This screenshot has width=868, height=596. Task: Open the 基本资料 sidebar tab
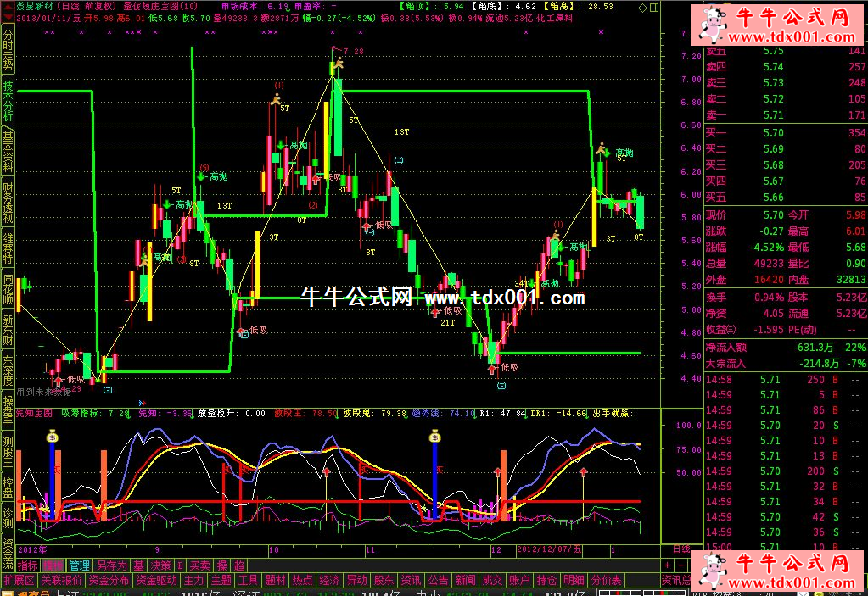click(8, 152)
